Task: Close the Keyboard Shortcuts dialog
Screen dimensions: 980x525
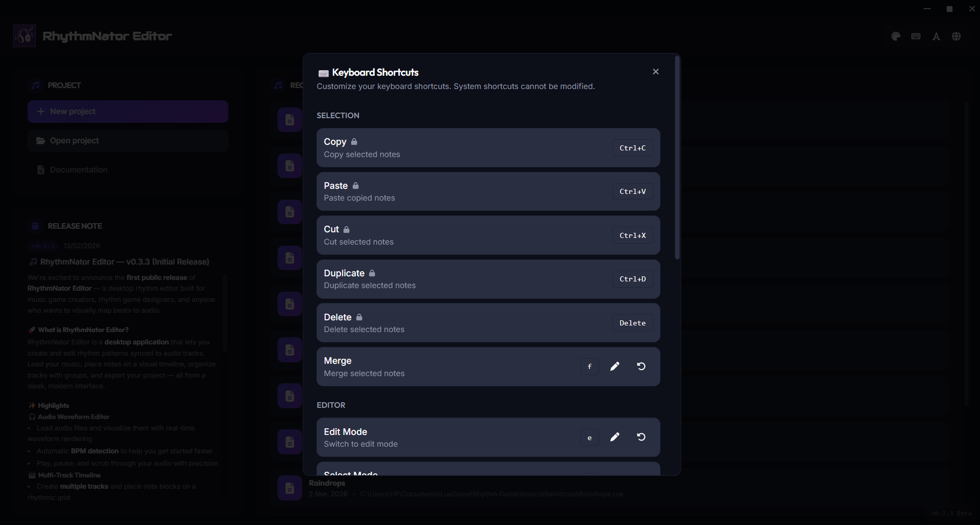Action: pyautogui.click(x=655, y=72)
